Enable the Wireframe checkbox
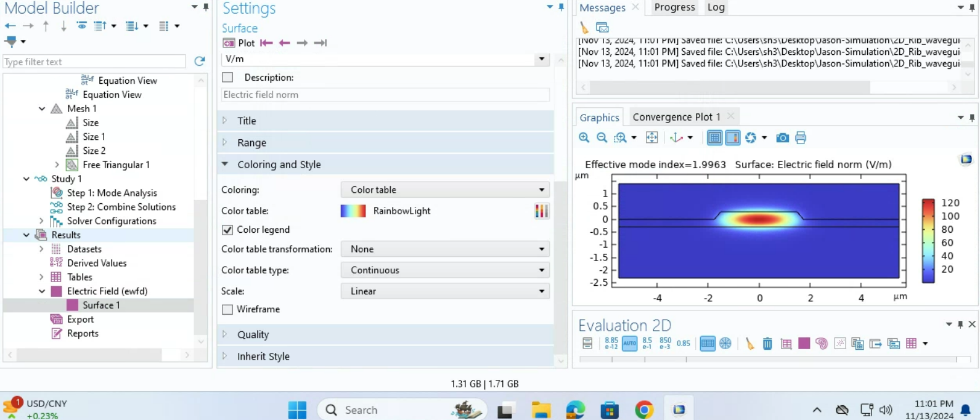Viewport: 980px width, 420px height. point(227,310)
